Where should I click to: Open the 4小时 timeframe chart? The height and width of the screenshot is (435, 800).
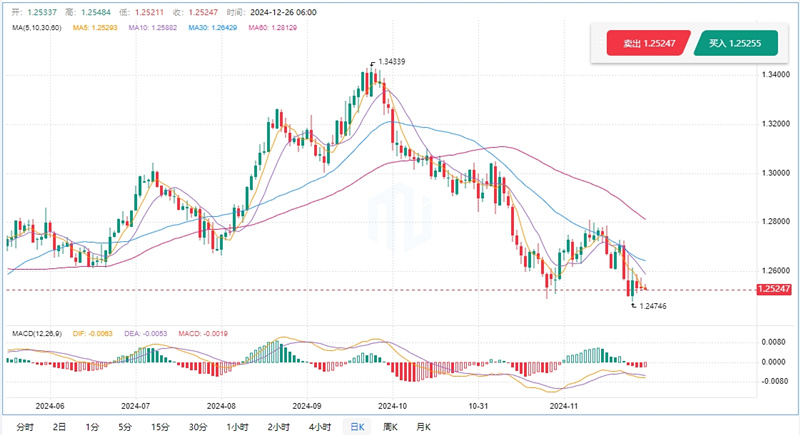319,426
